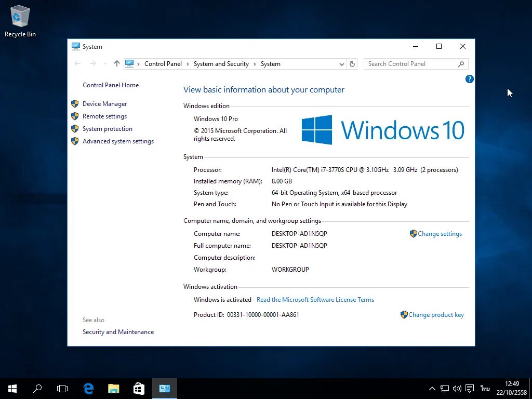Click the Windows 10 Pro edition text
The image size is (532, 399).
click(216, 119)
